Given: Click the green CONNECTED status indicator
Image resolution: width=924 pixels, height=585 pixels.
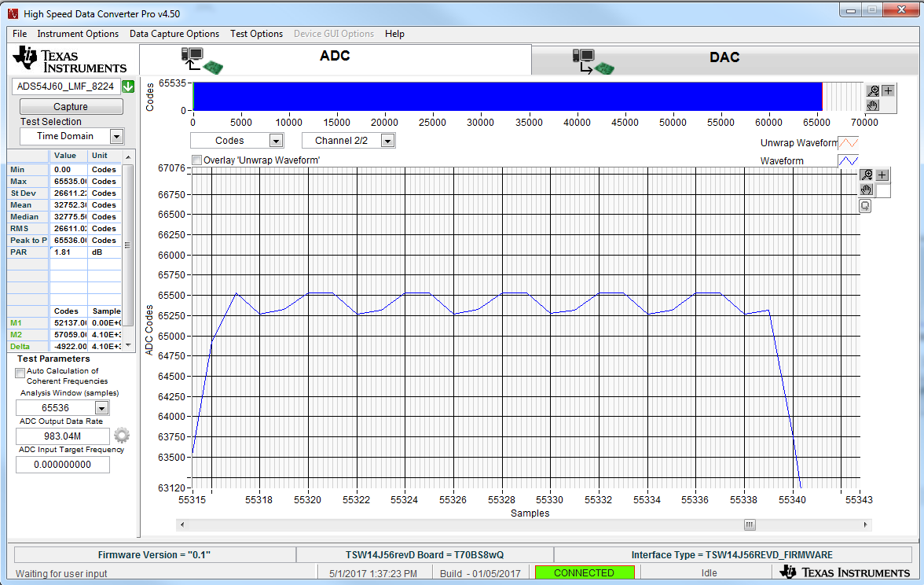Looking at the screenshot, I should (584, 572).
